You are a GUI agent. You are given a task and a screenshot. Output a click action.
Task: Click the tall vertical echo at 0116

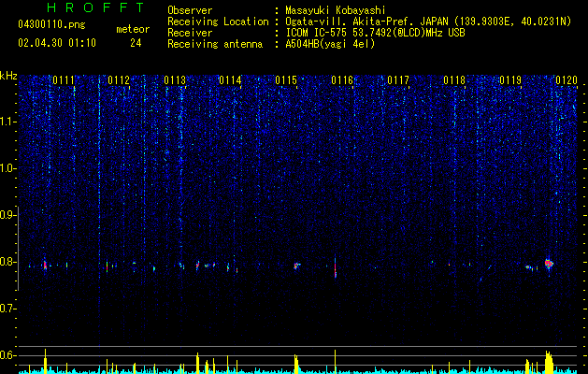[x=336, y=267]
